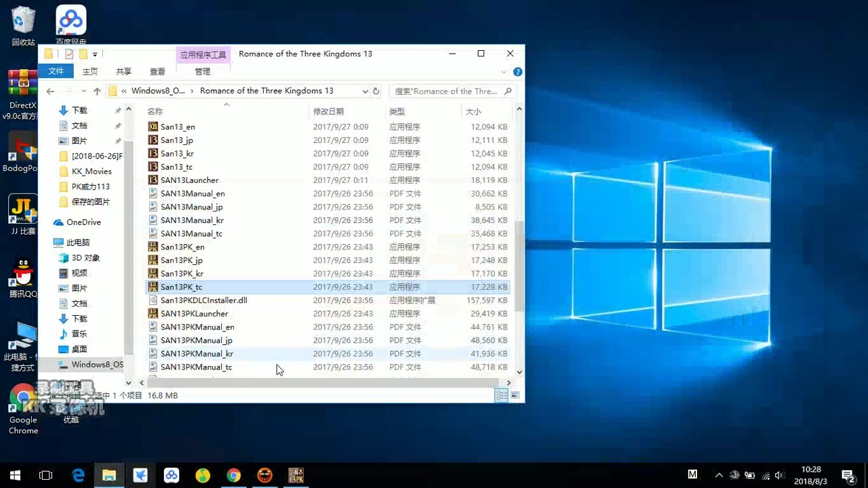Open the 共享 ribbon tab

(123, 71)
